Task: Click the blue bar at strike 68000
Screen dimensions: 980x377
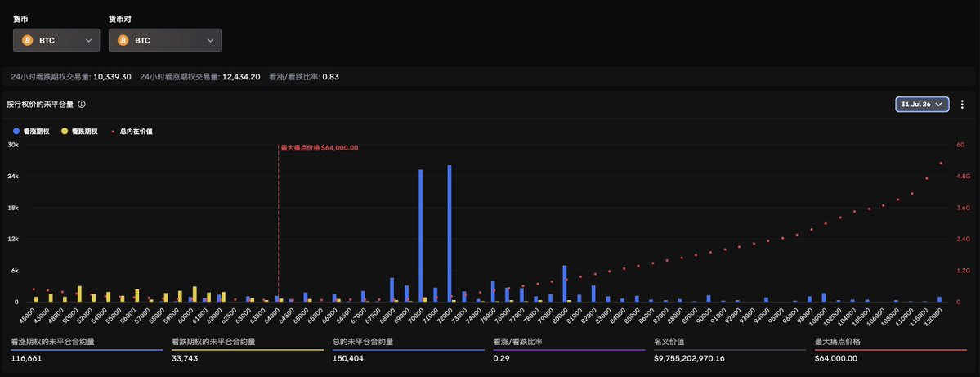Action: [392, 290]
